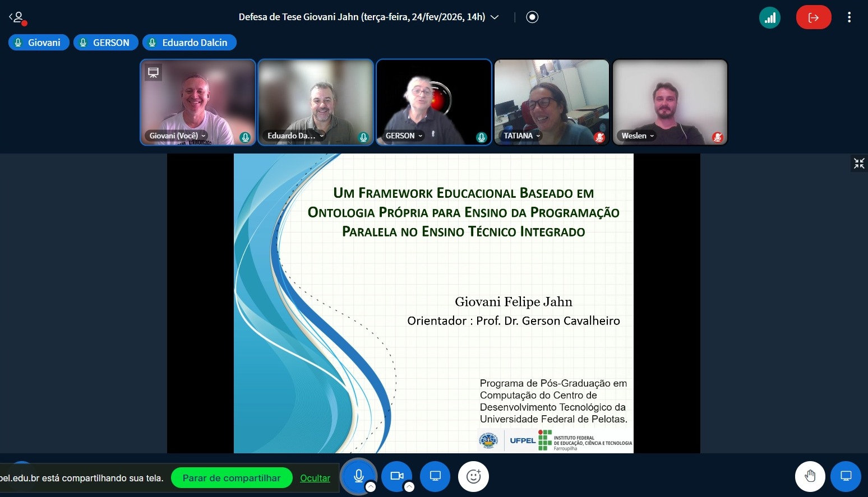Select the Eduardo Dalcin talking indicator
The width and height of the screenshot is (868, 497).
pyautogui.click(x=189, y=43)
